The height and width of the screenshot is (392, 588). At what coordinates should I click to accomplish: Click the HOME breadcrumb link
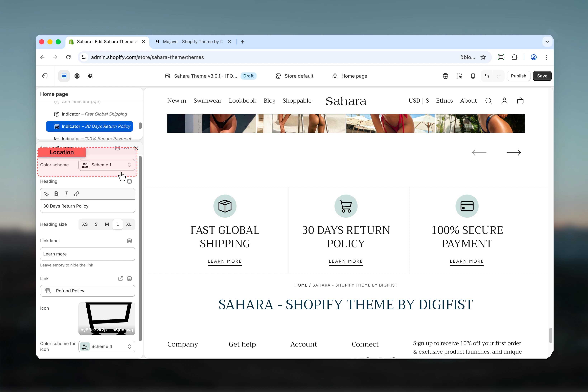tap(301, 285)
